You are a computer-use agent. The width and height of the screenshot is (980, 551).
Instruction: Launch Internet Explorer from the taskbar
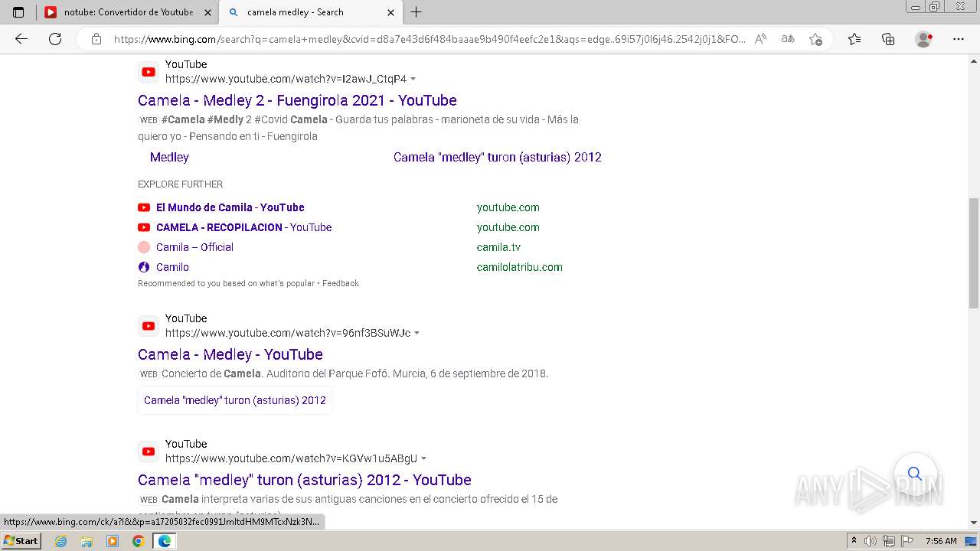tap(60, 541)
